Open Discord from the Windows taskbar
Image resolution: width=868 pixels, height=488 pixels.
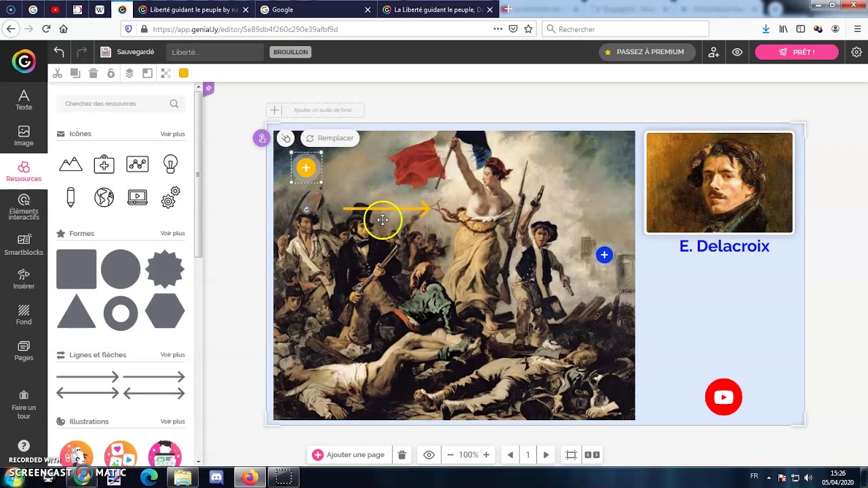pos(216,477)
